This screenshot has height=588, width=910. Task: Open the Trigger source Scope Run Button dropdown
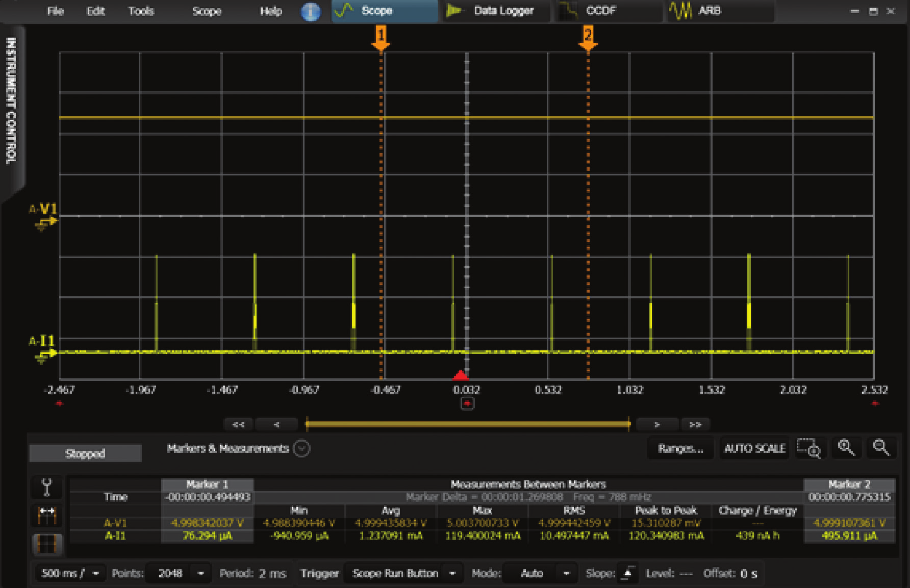403,573
